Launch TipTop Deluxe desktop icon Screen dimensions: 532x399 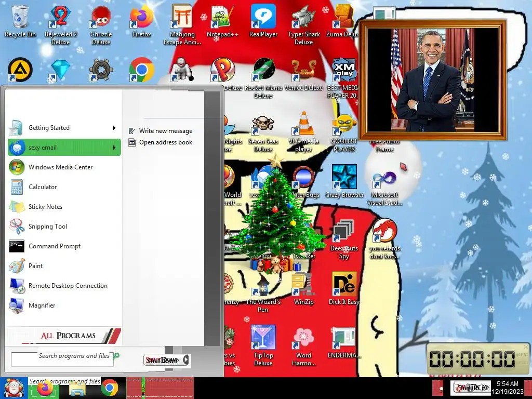coord(263,345)
